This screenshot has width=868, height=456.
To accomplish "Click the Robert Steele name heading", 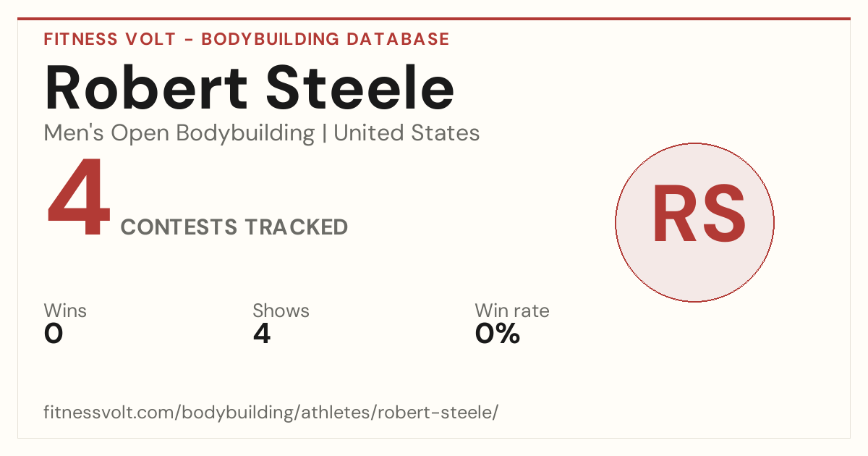I will 250,89.
